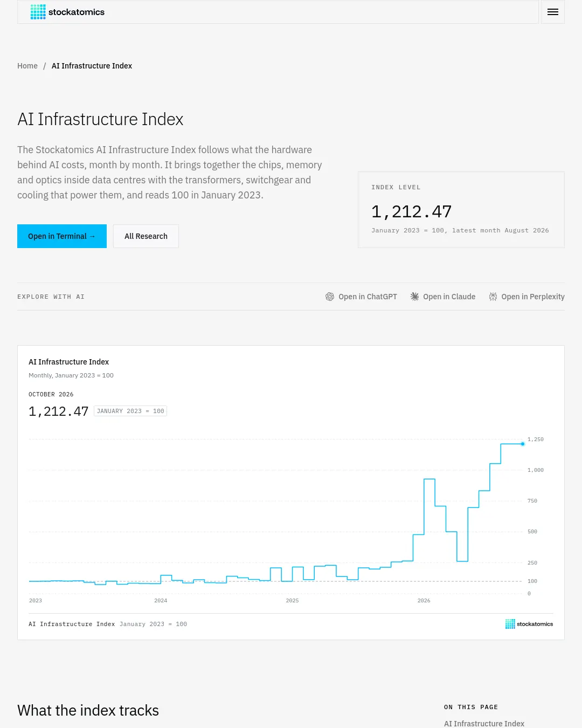Image resolution: width=582 pixels, height=728 pixels.
Task: Click the 500 y-axis label
Action: coord(532,532)
